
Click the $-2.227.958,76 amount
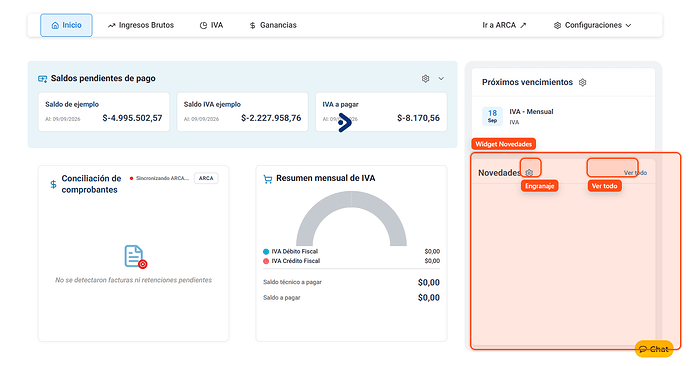pos(271,118)
